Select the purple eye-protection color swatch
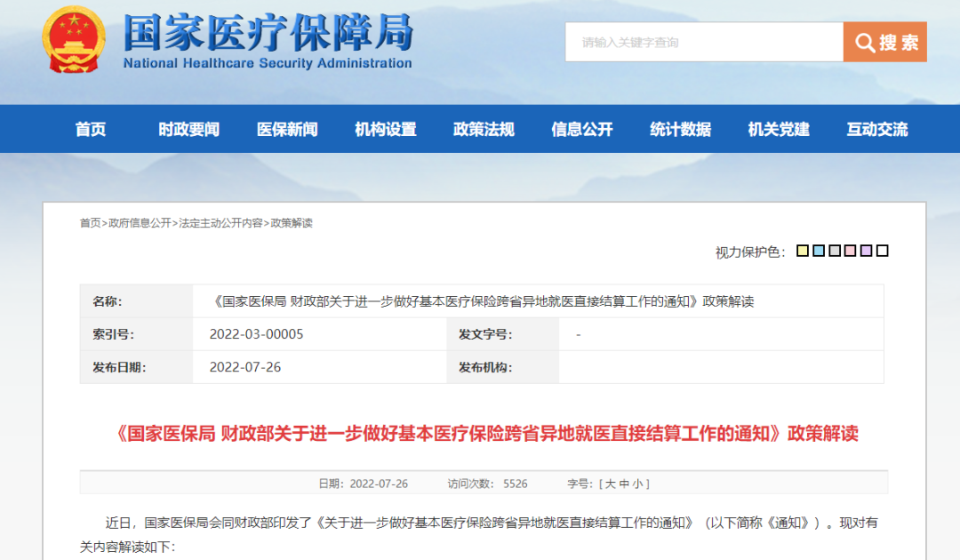Screen dimensions: 960x560 coord(866,251)
